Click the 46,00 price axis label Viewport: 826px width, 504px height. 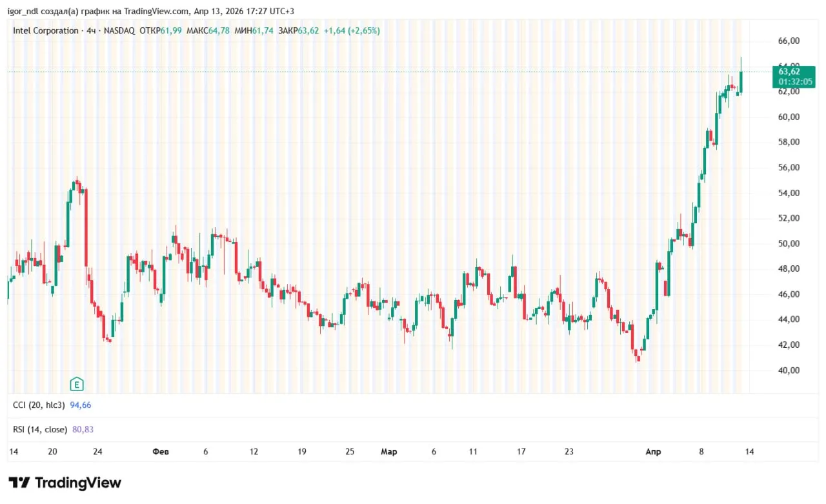[789, 294]
